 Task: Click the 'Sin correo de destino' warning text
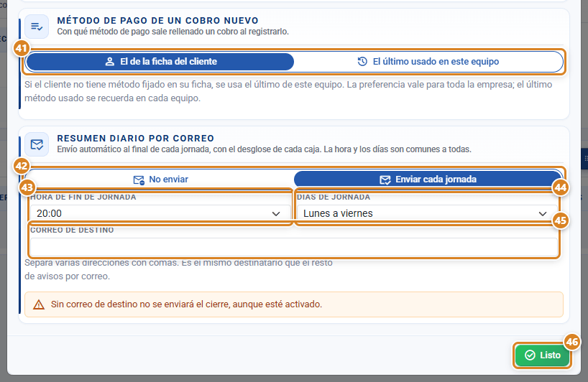pyautogui.click(x=186, y=304)
